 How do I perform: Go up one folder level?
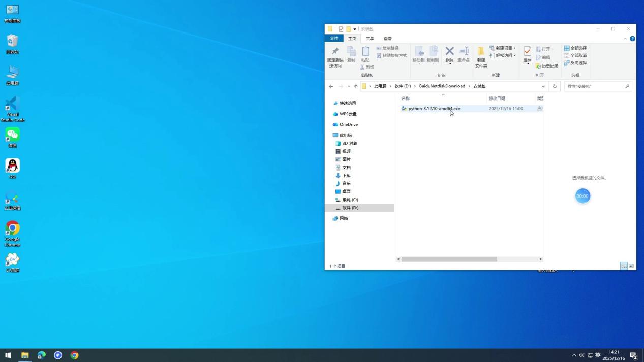[356, 86]
